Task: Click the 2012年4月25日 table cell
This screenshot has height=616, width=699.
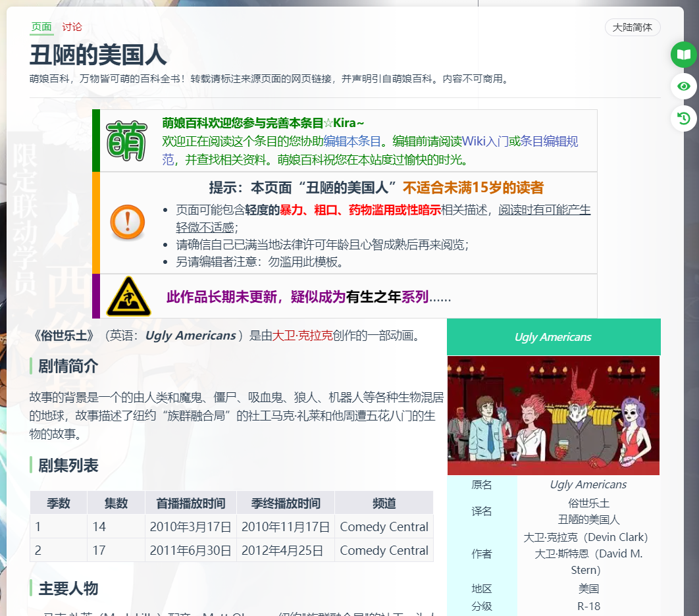Action: [x=285, y=550]
